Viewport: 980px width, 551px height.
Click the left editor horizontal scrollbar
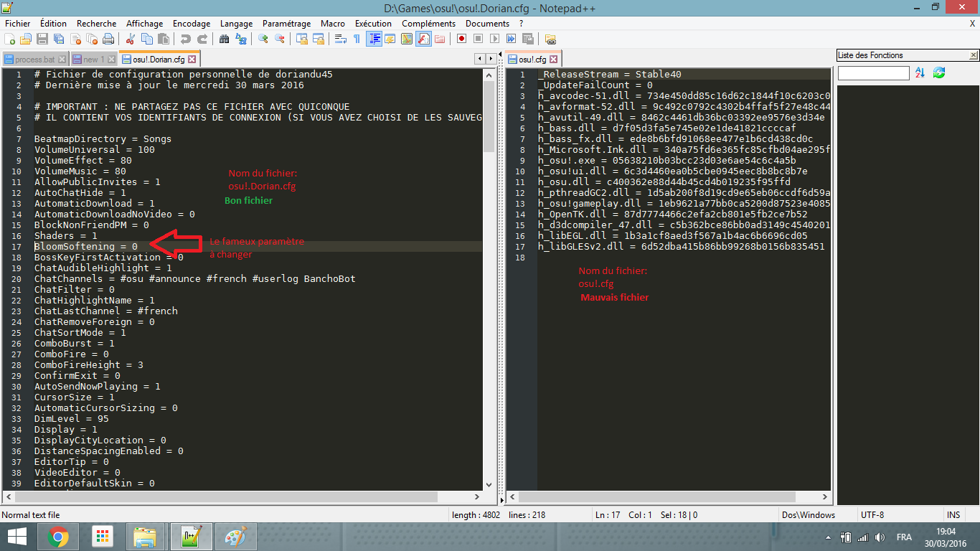click(x=243, y=496)
